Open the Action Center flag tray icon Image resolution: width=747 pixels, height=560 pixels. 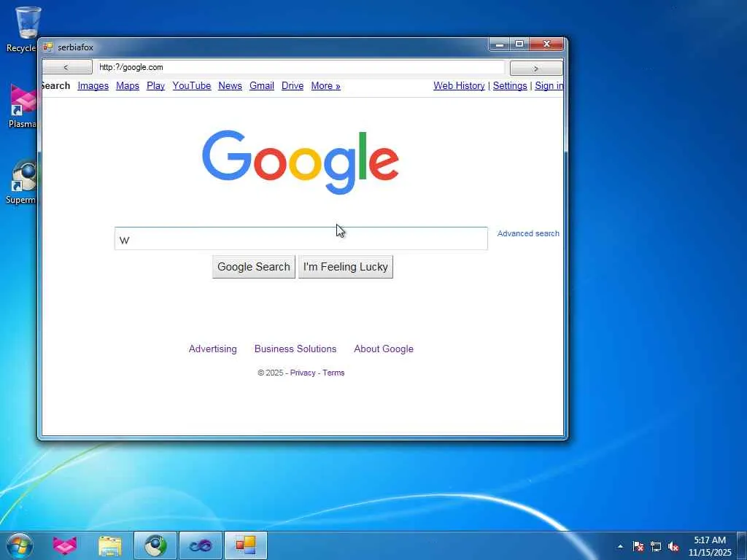(638, 546)
